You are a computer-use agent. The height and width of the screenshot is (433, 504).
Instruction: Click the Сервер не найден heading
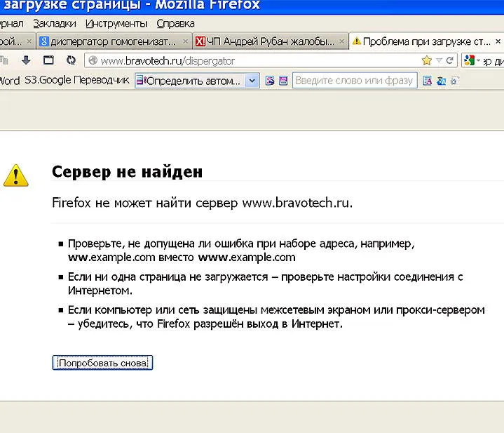tap(128, 172)
